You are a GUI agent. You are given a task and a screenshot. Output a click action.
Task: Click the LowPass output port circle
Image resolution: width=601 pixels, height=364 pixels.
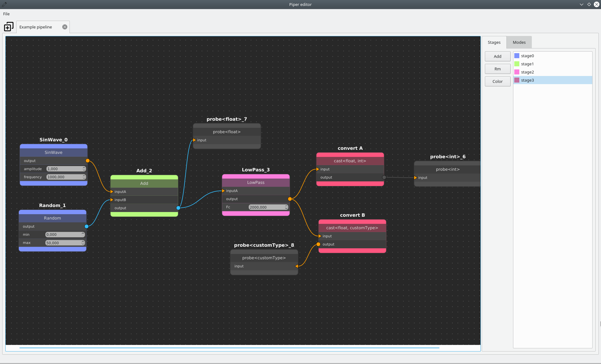[290, 199]
